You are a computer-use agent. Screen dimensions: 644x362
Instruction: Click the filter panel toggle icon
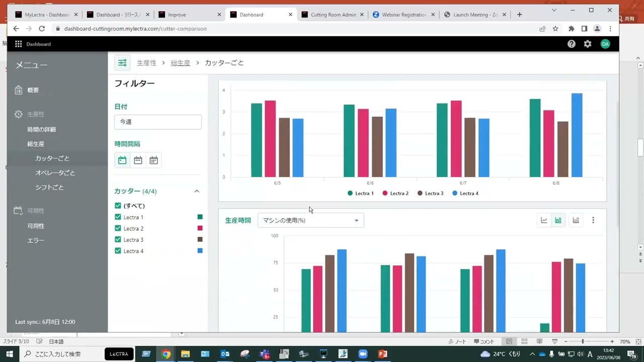coord(122,63)
